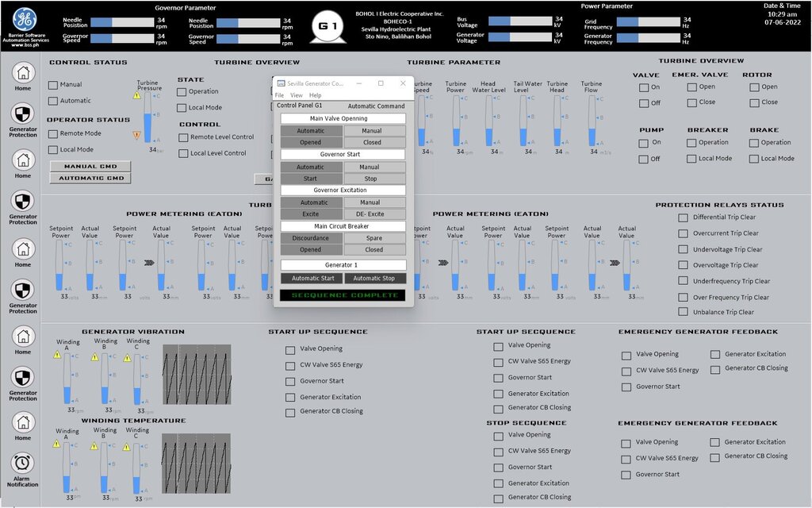Image resolution: width=812 pixels, height=508 pixels.
Task: Check the Differential Trip Clear box
Action: [683, 217]
